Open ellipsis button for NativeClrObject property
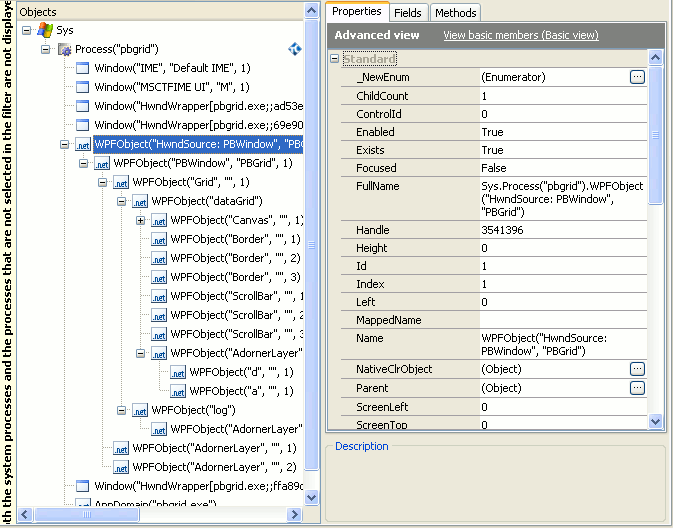Viewport: 673px width, 529px height. pyautogui.click(x=637, y=369)
